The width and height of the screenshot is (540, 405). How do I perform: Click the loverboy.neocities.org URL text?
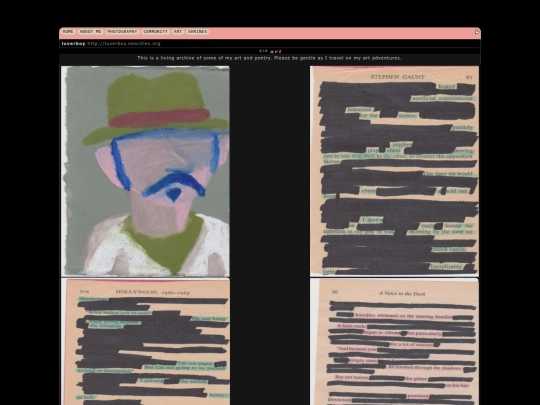click(x=124, y=43)
